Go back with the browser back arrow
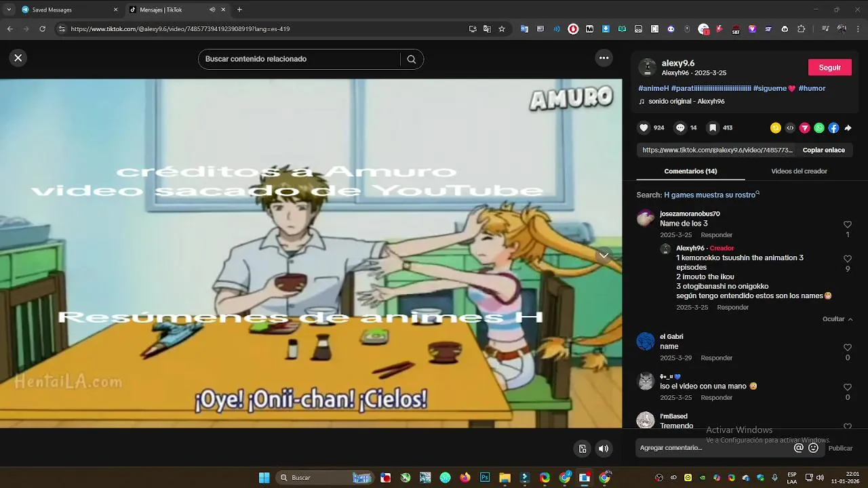 [10, 29]
